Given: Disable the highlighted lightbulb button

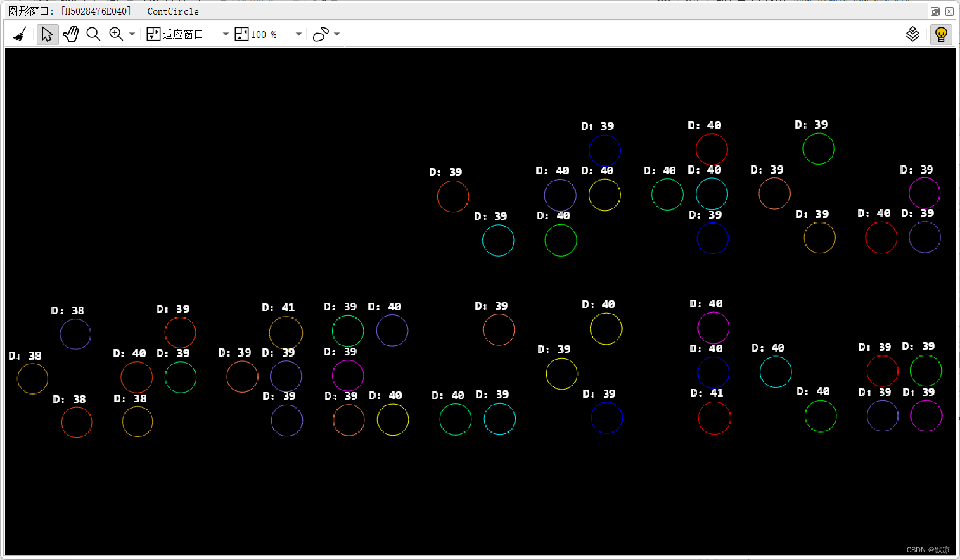Looking at the screenshot, I should [941, 34].
